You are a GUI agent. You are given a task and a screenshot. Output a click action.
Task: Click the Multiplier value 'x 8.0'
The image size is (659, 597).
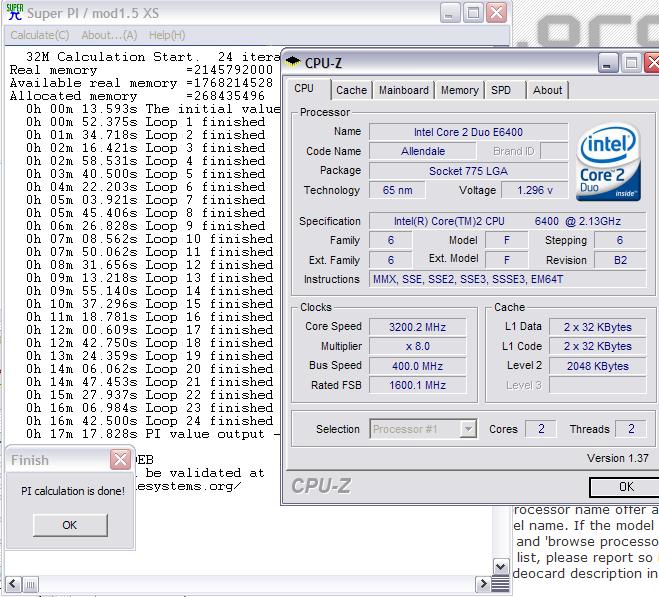coord(417,346)
